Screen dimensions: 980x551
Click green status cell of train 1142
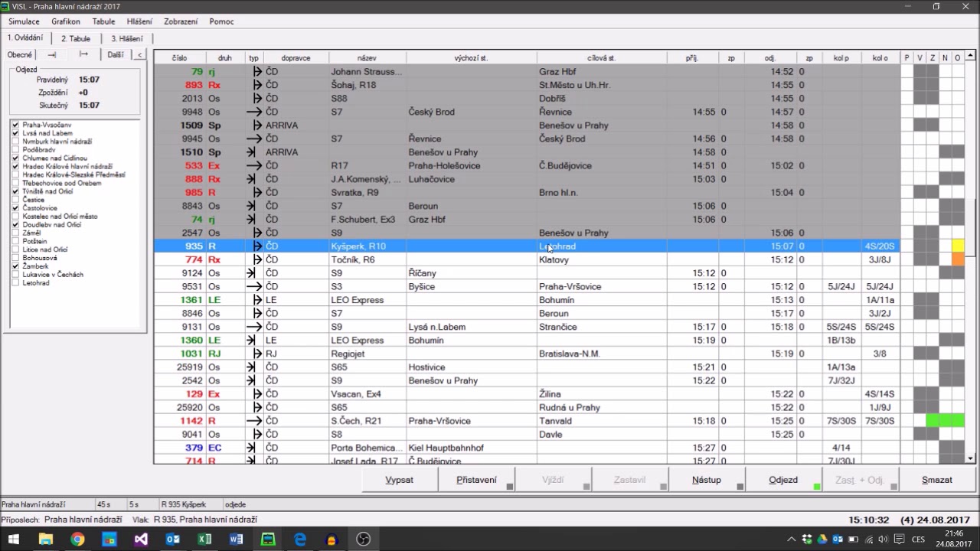945,421
